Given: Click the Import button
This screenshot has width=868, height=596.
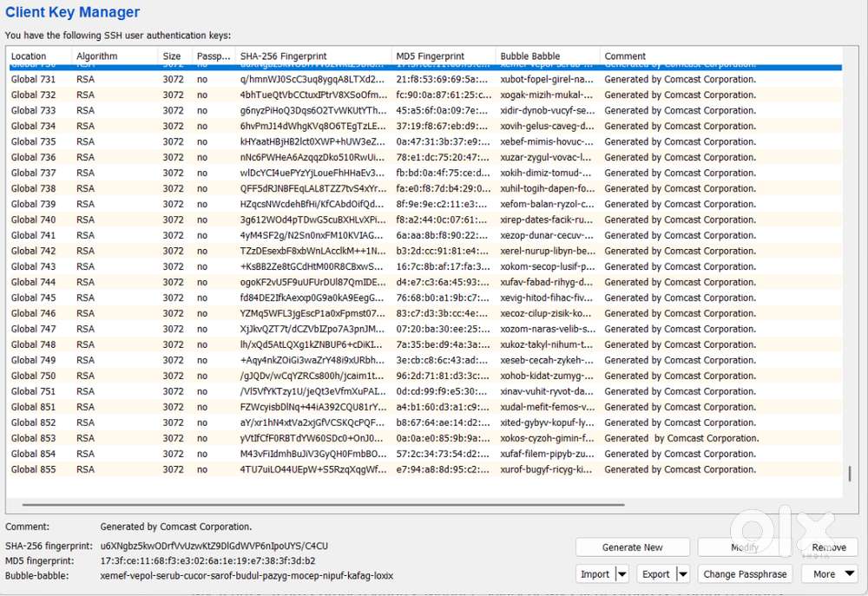Looking at the screenshot, I should click(x=595, y=573).
